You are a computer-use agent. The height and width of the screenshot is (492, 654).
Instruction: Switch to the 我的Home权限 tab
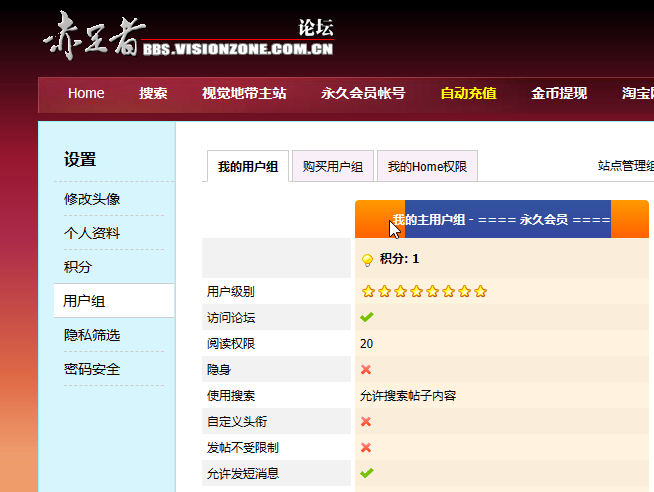coord(427,166)
